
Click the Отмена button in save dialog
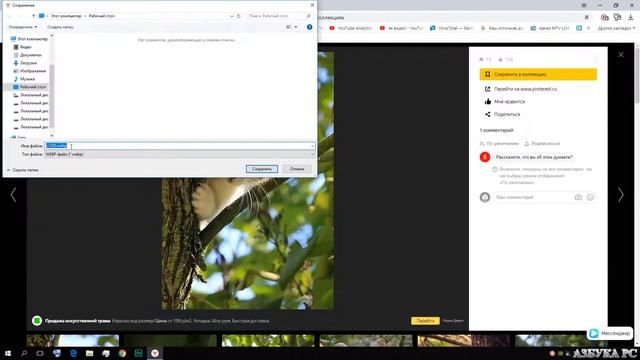point(297,169)
